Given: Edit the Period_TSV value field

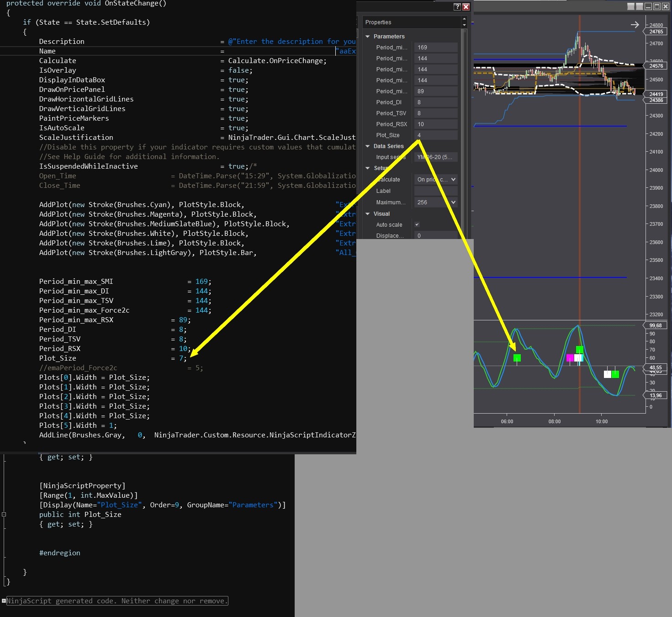Looking at the screenshot, I should (436, 113).
